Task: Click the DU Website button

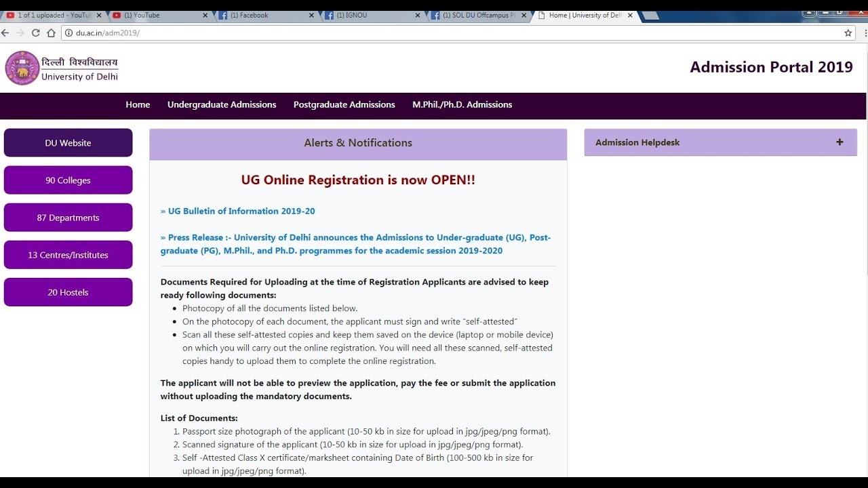Action: pyautogui.click(x=68, y=143)
